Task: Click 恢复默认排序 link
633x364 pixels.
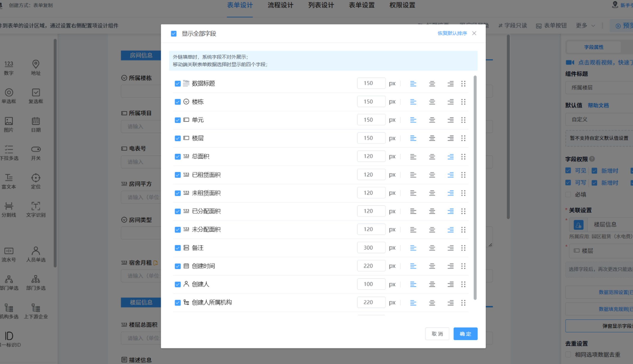Action: [452, 33]
